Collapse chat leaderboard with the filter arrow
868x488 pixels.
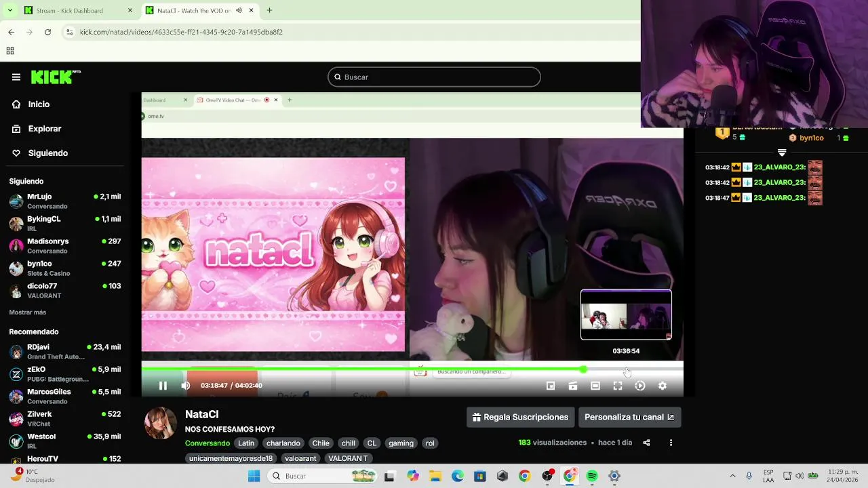click(x=782, y=152)
